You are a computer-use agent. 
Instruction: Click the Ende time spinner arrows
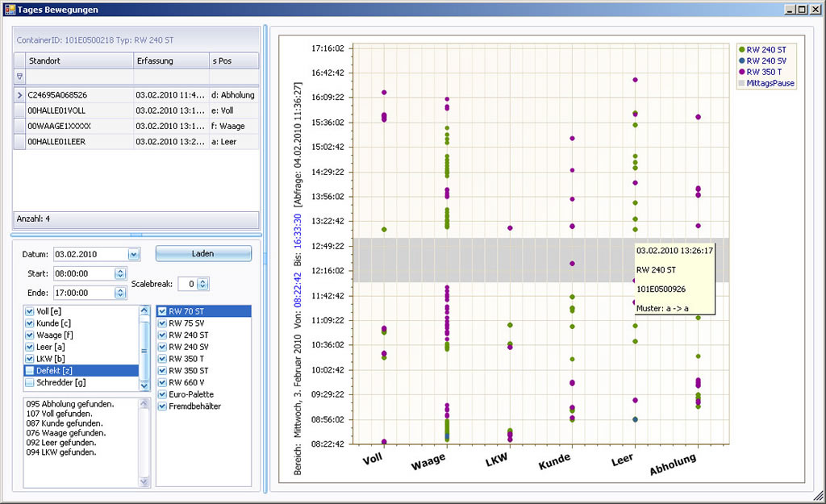pos(120,293)
